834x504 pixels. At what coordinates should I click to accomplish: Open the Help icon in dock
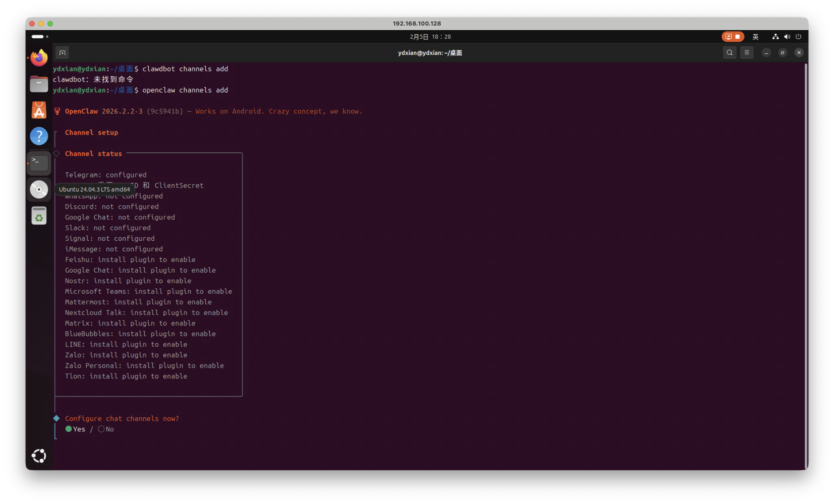click(x=39, y=136)
